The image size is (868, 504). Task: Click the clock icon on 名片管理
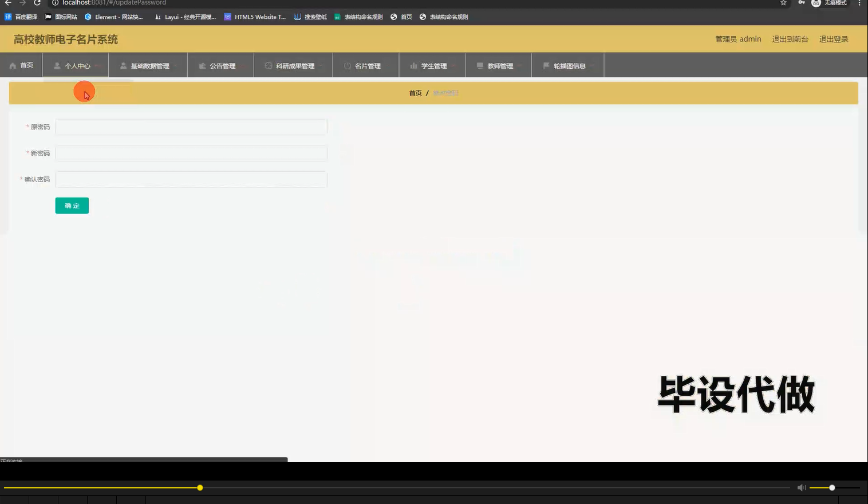click(347, 65)
